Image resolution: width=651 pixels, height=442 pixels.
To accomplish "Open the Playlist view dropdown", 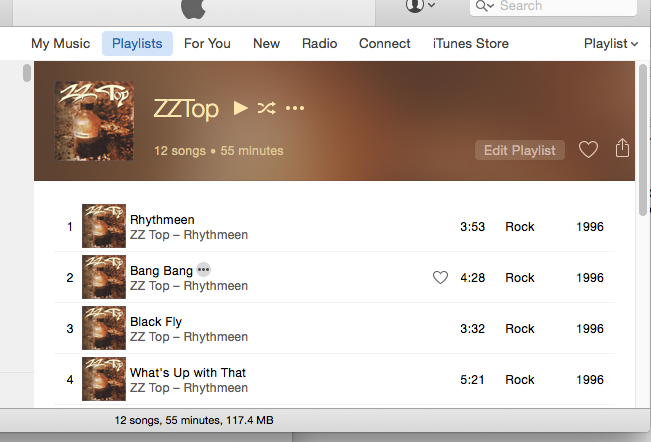I will click(x=611, y=44).
